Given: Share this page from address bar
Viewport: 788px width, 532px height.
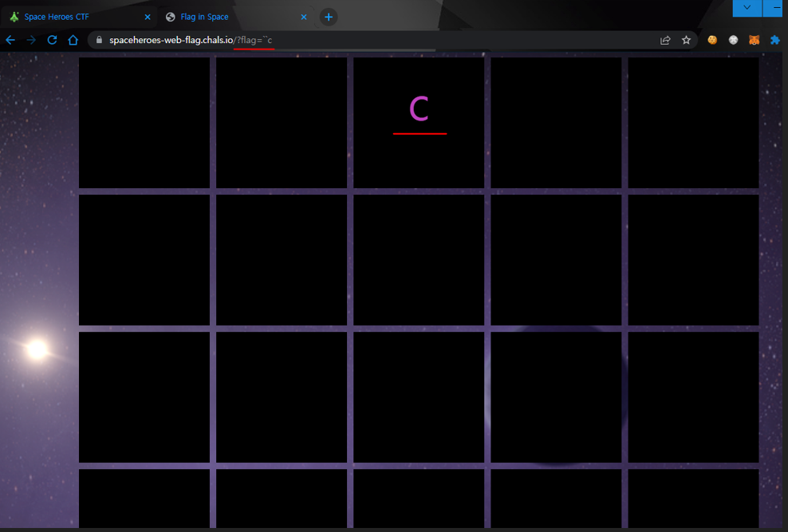Looking at the screenshot, I should click(665, 40).
